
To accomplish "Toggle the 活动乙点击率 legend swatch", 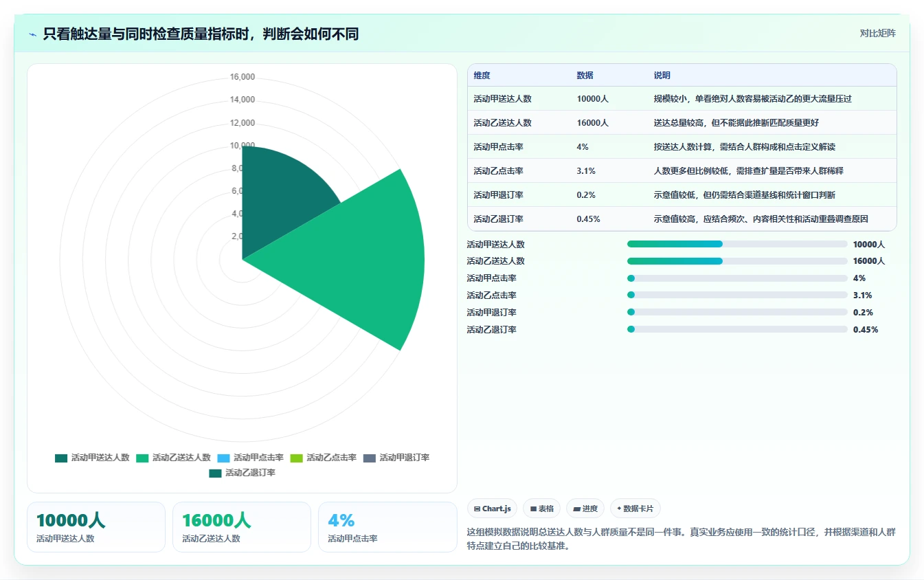I will point(296,458).
